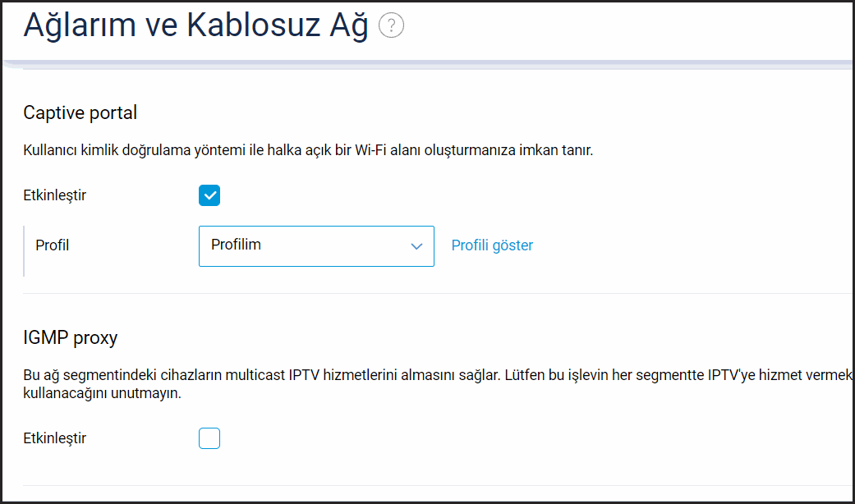Viewport: 855px width, 504px height.
Task: Click the selected value Profilim
Action: tap(237, 245)
